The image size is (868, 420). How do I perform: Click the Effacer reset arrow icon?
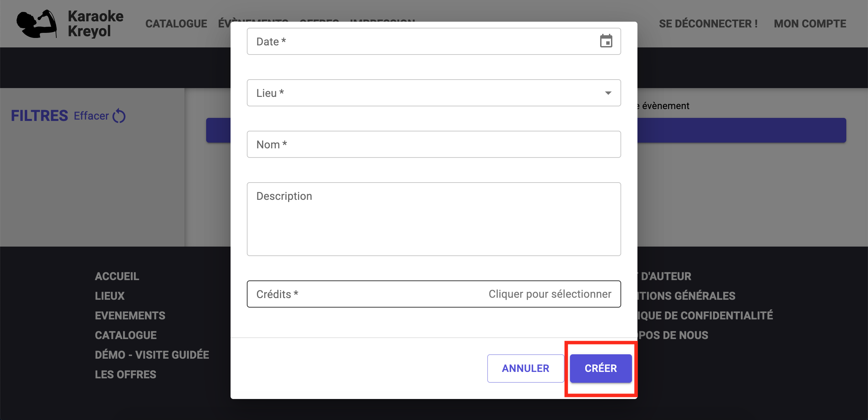click(x=119, y=116)
